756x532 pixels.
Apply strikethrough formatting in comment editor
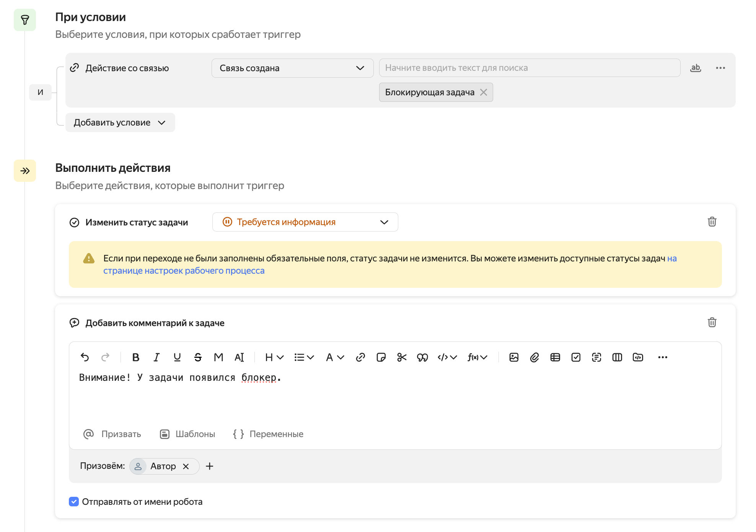198,357
